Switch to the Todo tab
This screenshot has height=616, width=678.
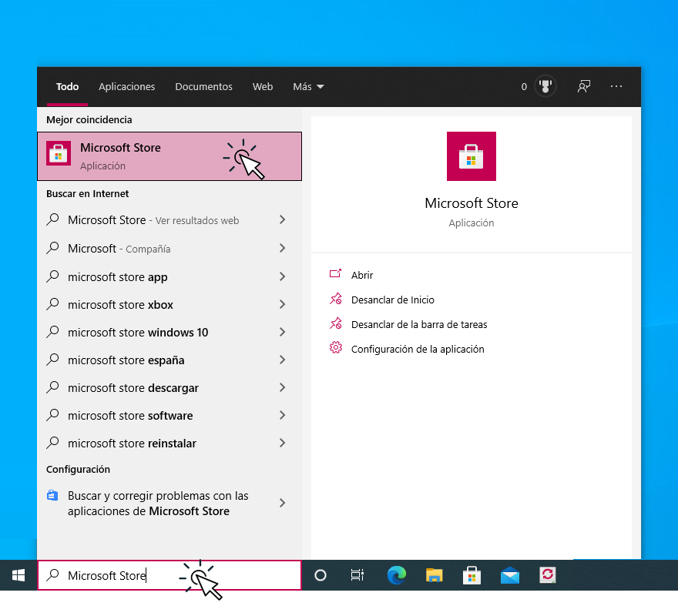coord(68,86)
